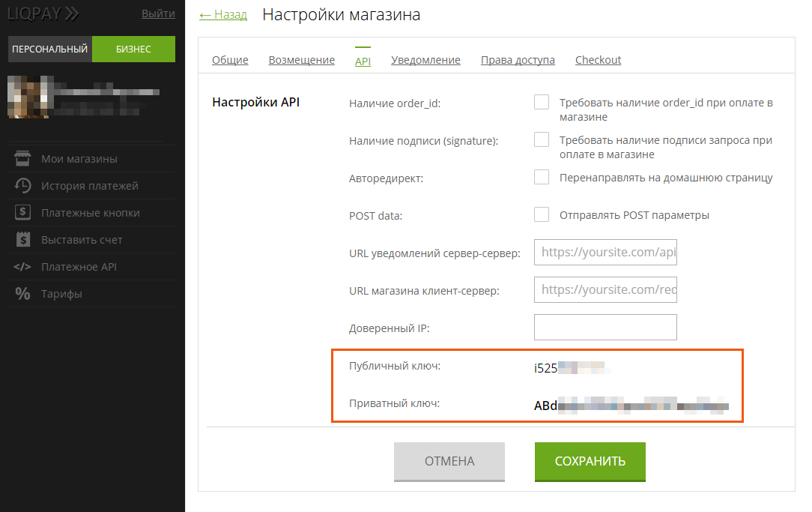Click the LIQPAY logo
This screenshot has width=812, height=512.
(43, 13)
